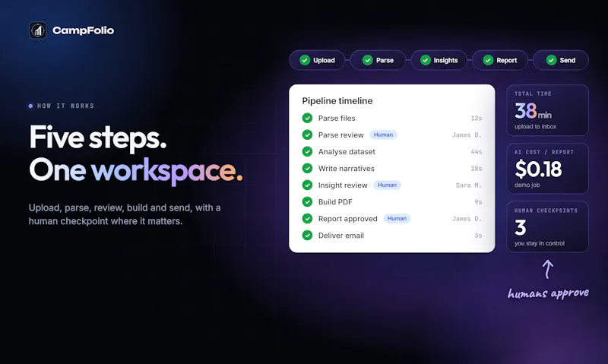This screenshot has height=364, width=608.
Task: Click the check icon beside Build PDF
Action: [x=308, y=201]
